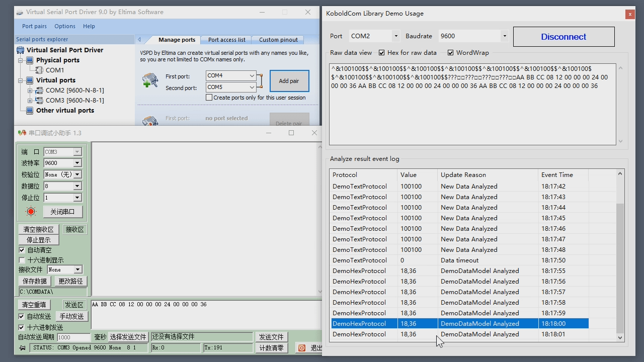Click the Add pair button
Viewport: 644px width, 362px height.
tap(289, 81)
